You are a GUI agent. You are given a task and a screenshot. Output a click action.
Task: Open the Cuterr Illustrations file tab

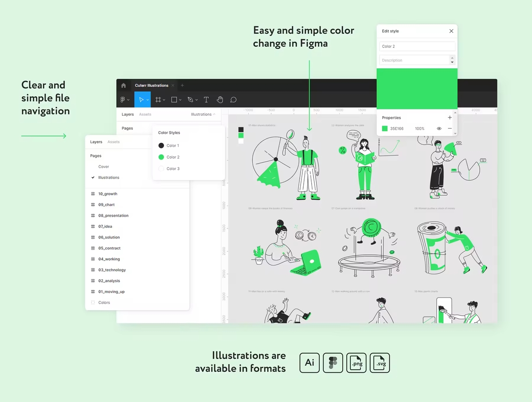(152, 86)
